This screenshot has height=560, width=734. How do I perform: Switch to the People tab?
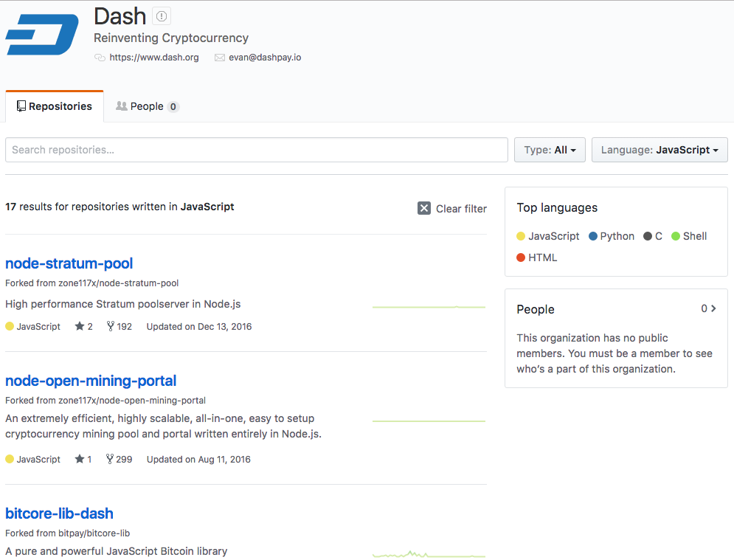[148, 106]
